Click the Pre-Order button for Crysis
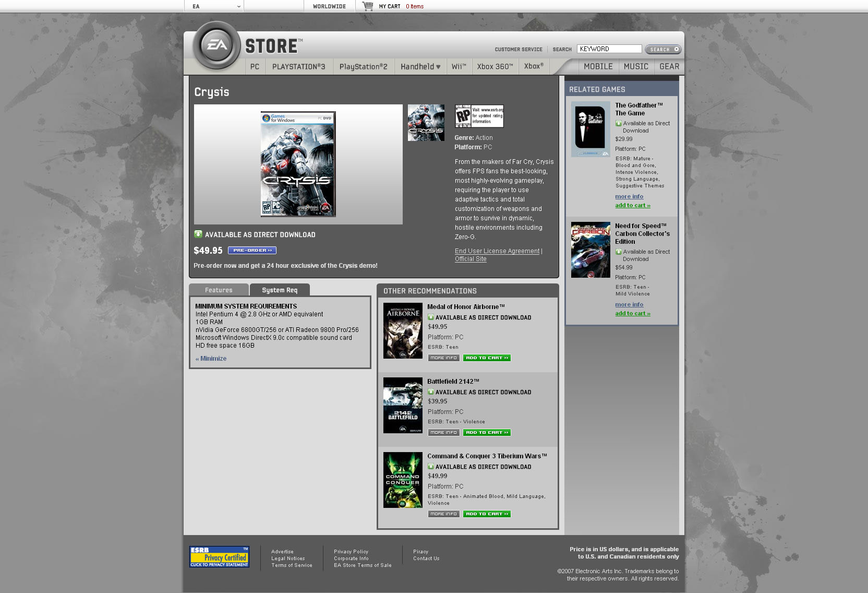This screenshot has width=868, height=593. pyautogui.click(x=252, y=251)
